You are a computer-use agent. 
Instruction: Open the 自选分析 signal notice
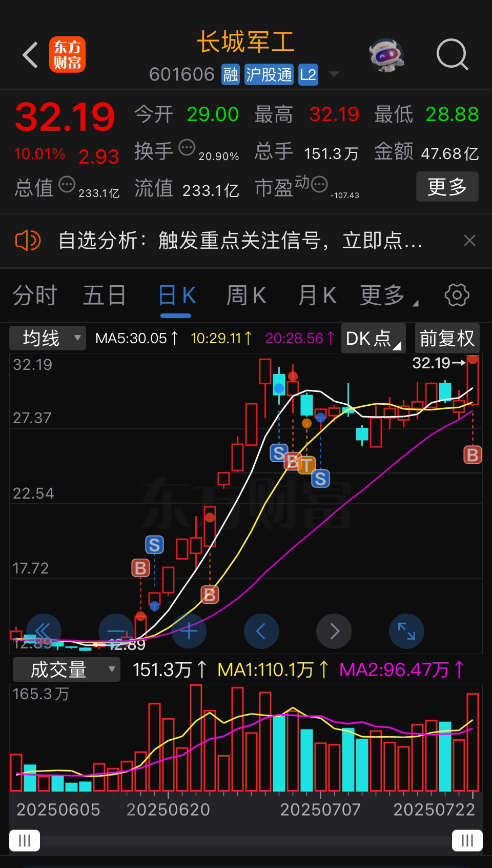coord(240,240)
